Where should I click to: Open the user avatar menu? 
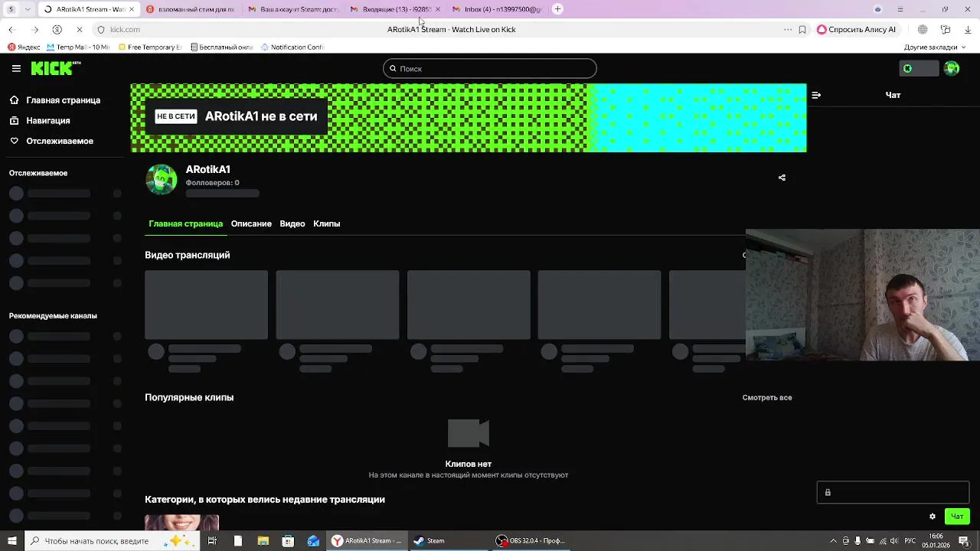coord(952,69)
